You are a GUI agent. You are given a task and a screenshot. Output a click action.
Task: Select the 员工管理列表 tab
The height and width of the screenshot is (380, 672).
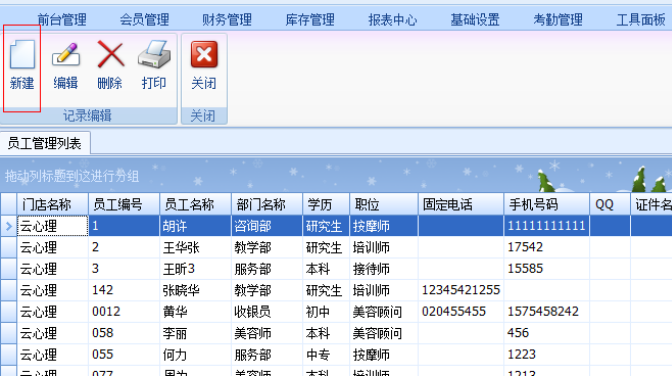tap(45, 143)
